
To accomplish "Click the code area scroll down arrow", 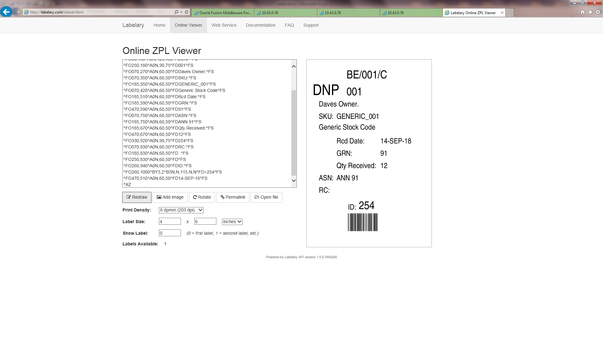I will [x=294, y=180].
